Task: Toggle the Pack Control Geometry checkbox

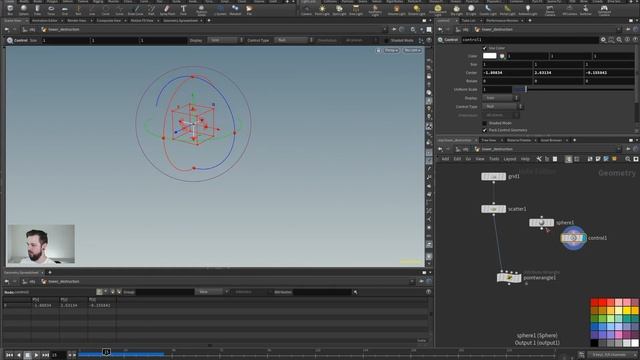Action: click(484, 130)
